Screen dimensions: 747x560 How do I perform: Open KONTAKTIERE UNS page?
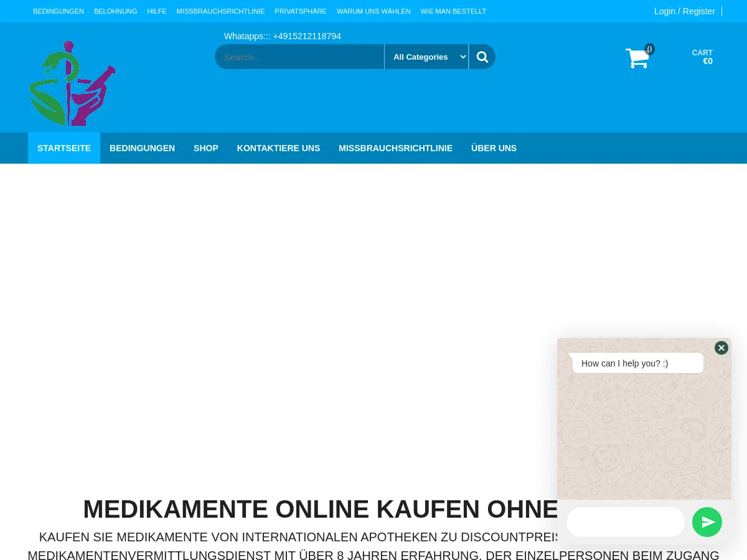(x=278, y=148)
